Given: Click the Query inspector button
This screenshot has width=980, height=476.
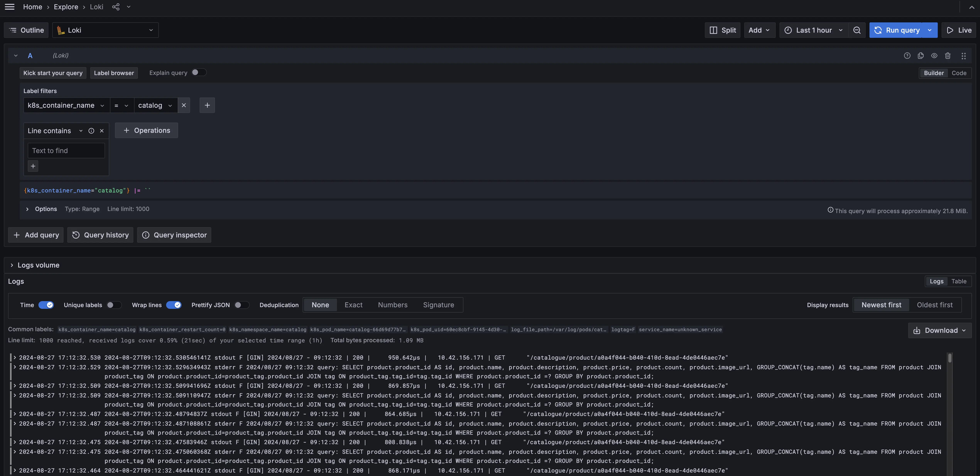Looking at the screenshot, I should 174,235.
